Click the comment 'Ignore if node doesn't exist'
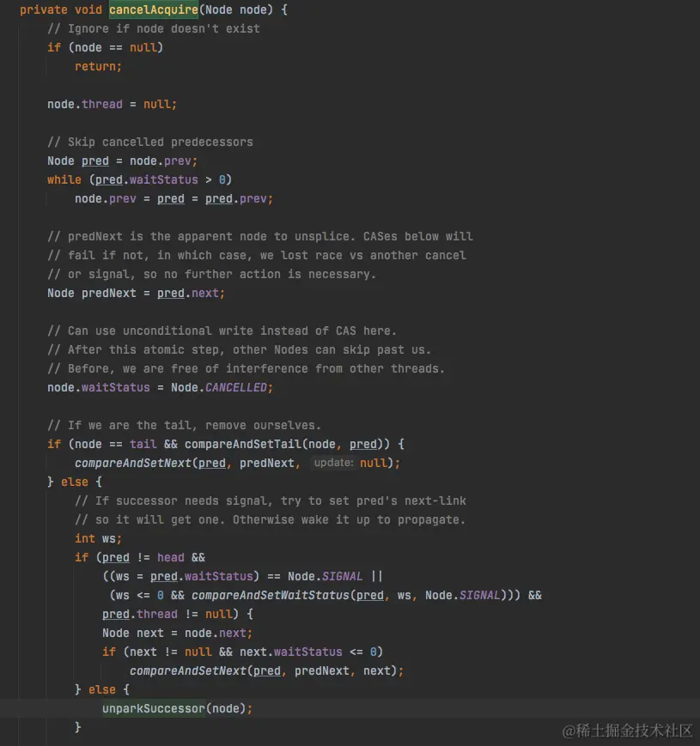The image size is (700, 746). tap(154, 28)
